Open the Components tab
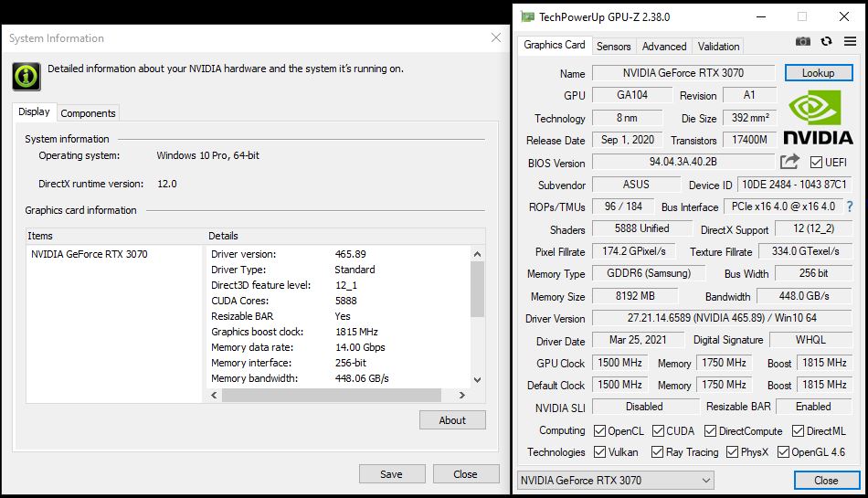 point(88,113)
